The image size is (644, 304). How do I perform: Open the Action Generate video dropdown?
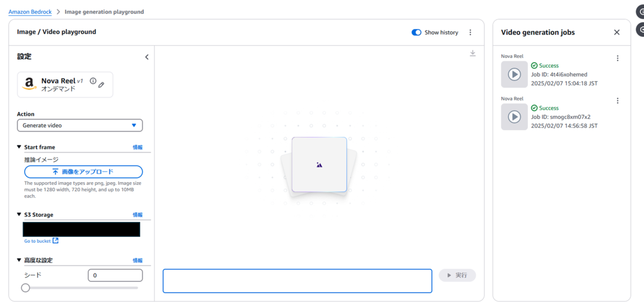coord(79,125)
